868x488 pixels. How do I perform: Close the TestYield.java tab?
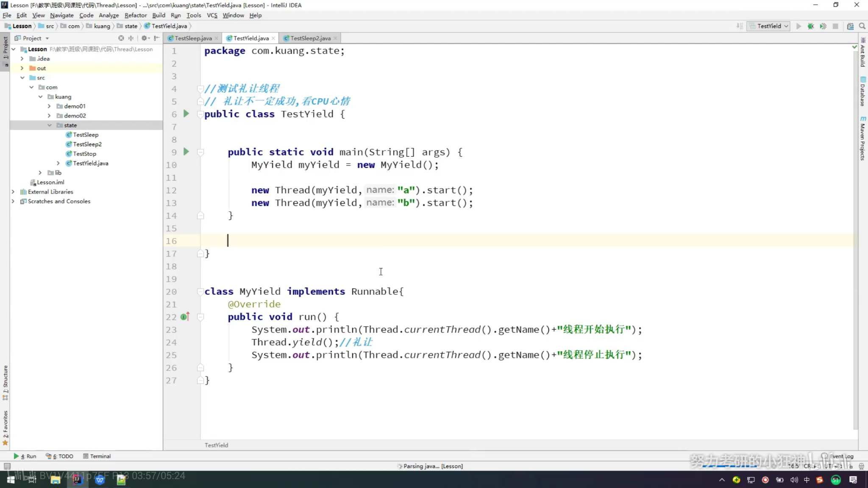point(273,38)
